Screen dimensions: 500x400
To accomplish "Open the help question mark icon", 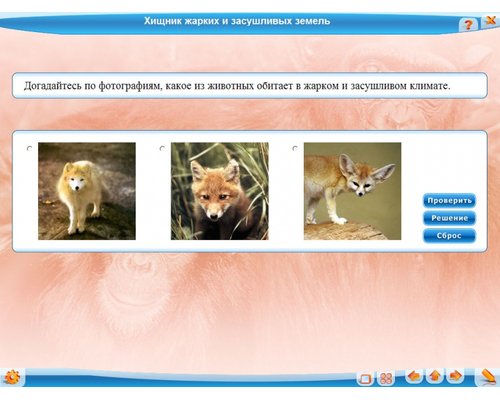I will pos(468,25).
